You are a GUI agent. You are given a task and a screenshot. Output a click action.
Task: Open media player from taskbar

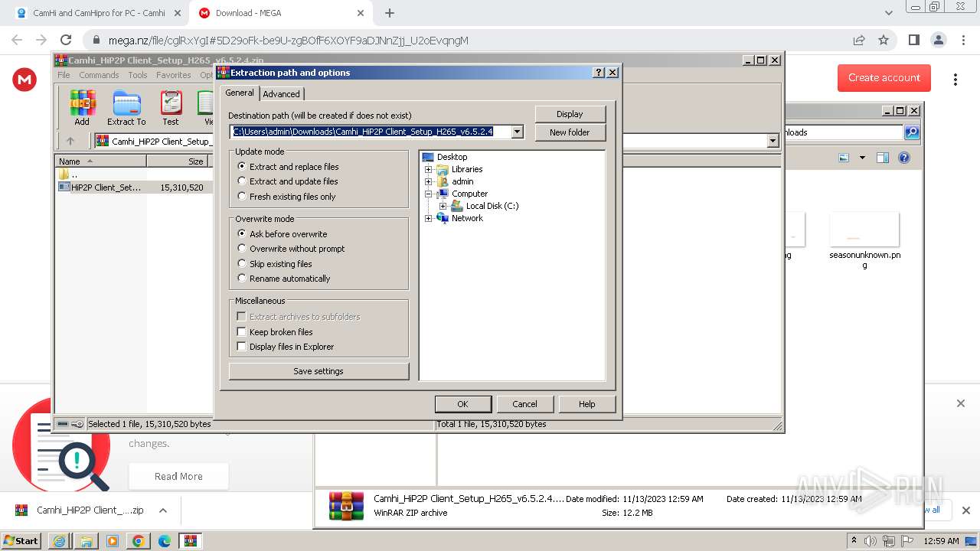click(x=113, y=540)
